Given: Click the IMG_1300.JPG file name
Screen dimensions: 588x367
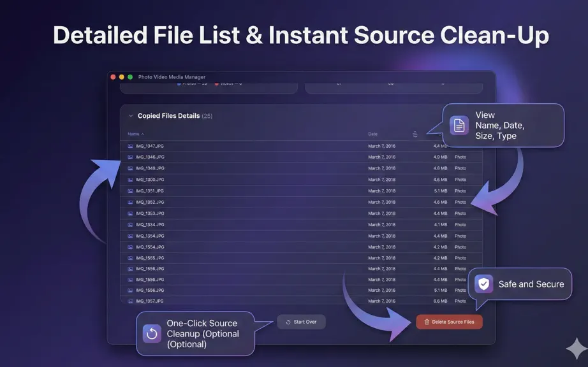Looking at the screenshot, I should pos(150,180).
